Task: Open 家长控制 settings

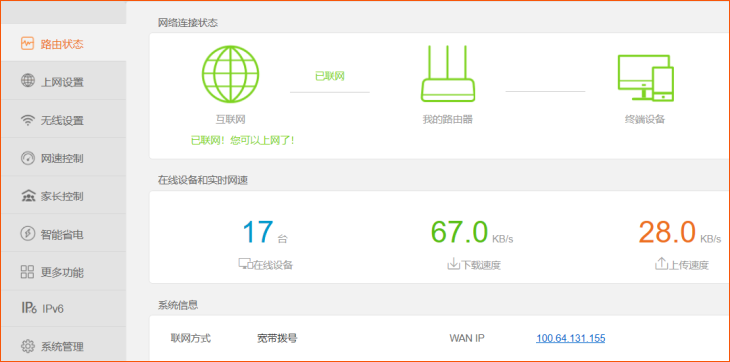Action: pyautogui.click(x=63, y=196)
